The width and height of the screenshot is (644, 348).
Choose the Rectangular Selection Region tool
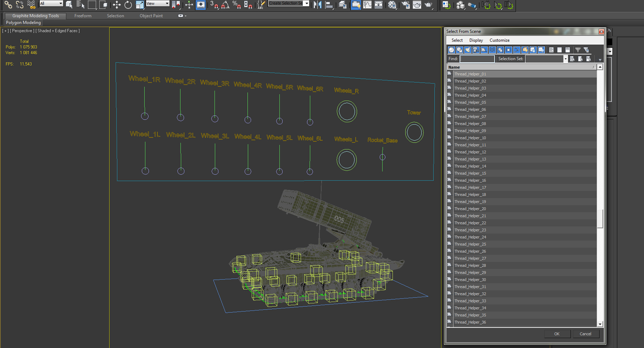click(92, 4)
